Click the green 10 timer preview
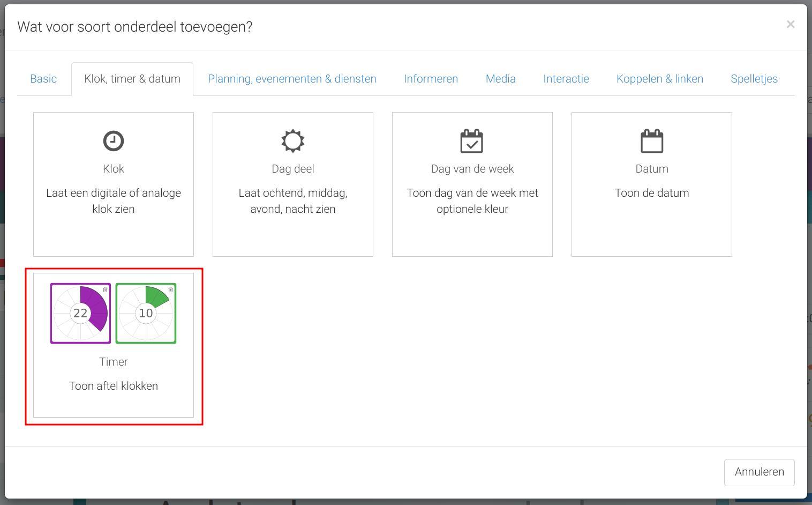Viewport: 812px width, 505px height. 146,313
